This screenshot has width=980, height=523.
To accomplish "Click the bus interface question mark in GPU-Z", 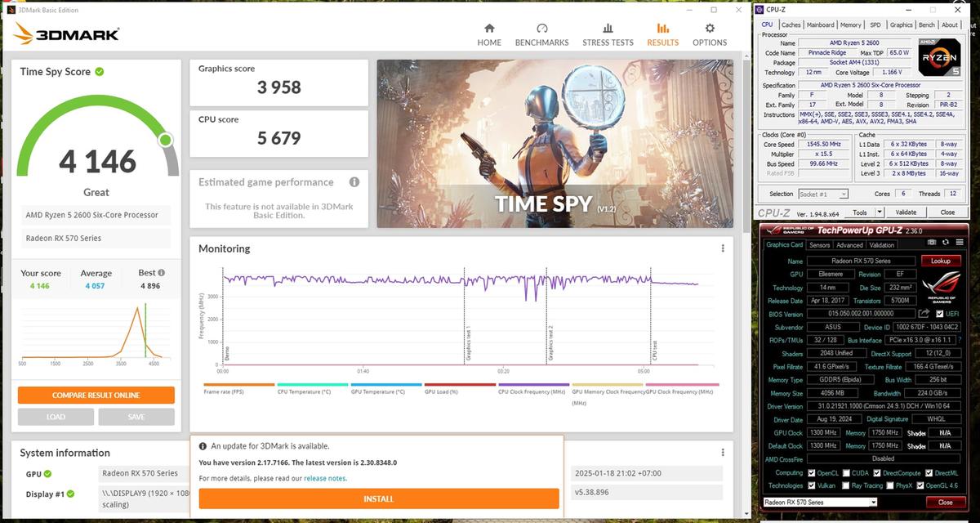I will pos(961,339).
